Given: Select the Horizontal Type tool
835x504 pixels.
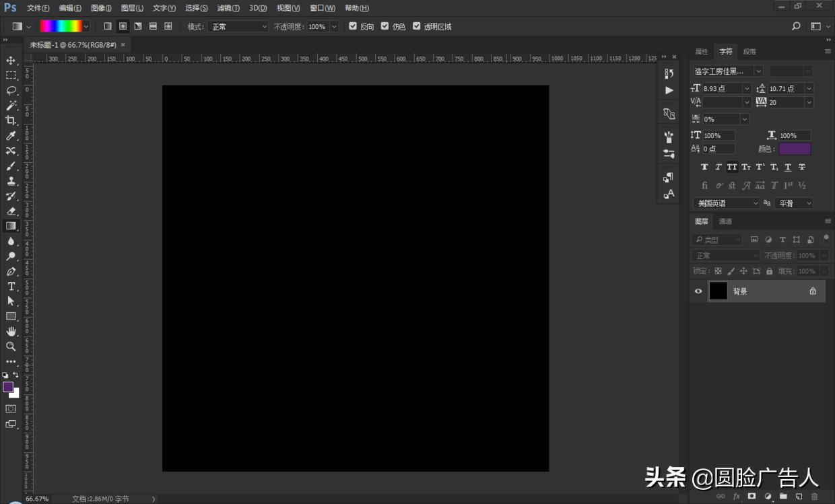Looking at the screenshot, I should (11, 287).
